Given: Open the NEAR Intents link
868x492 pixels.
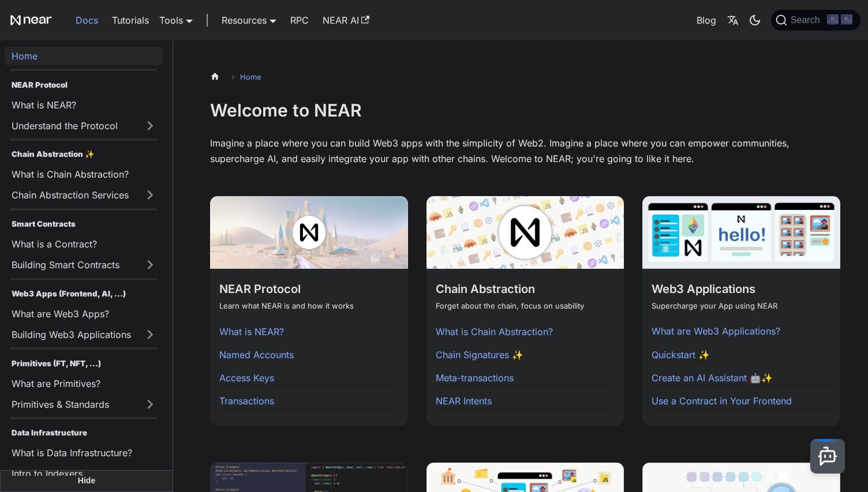Looking at the screenshot, I should tap(463, 401).
